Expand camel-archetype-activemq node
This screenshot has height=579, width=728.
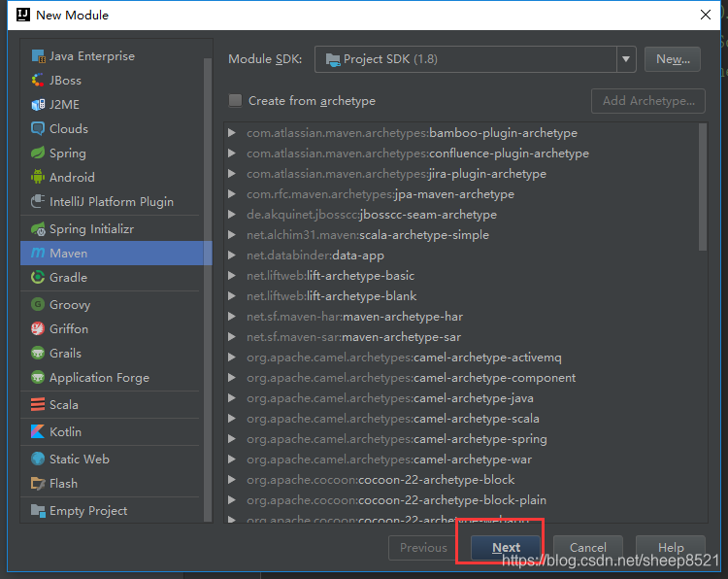pyautogui.click(x=232, y=358)
